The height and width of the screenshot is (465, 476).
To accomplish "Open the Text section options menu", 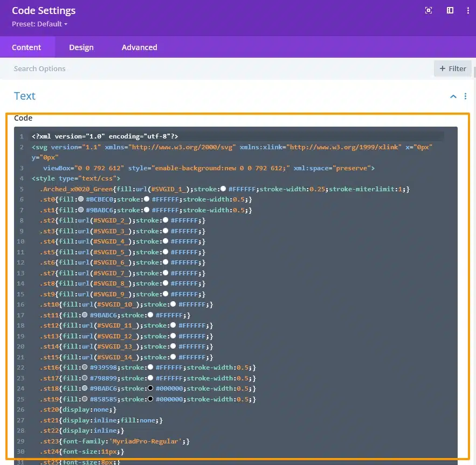I will pyautogui.click(x=465, y=96).
